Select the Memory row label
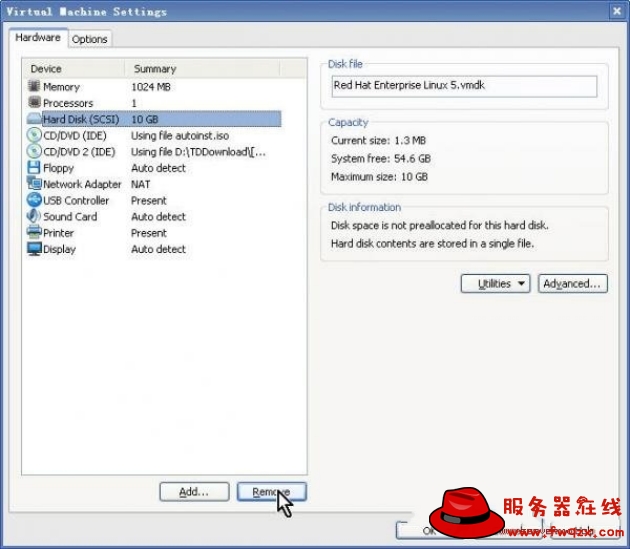The width and height of the screenshot is (630, 549). [x=61, y=87]
